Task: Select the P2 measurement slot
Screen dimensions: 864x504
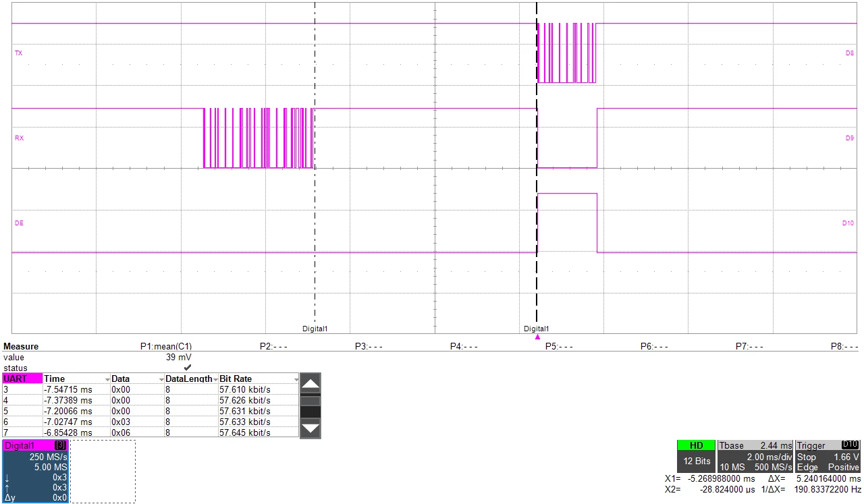Action: coord(273,346)
